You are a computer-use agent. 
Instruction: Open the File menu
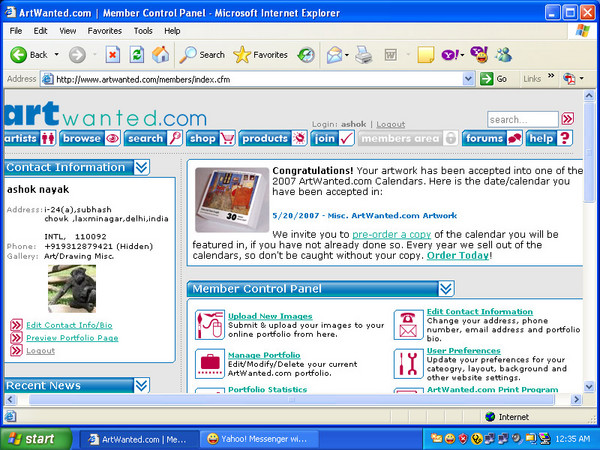point(15,31)
